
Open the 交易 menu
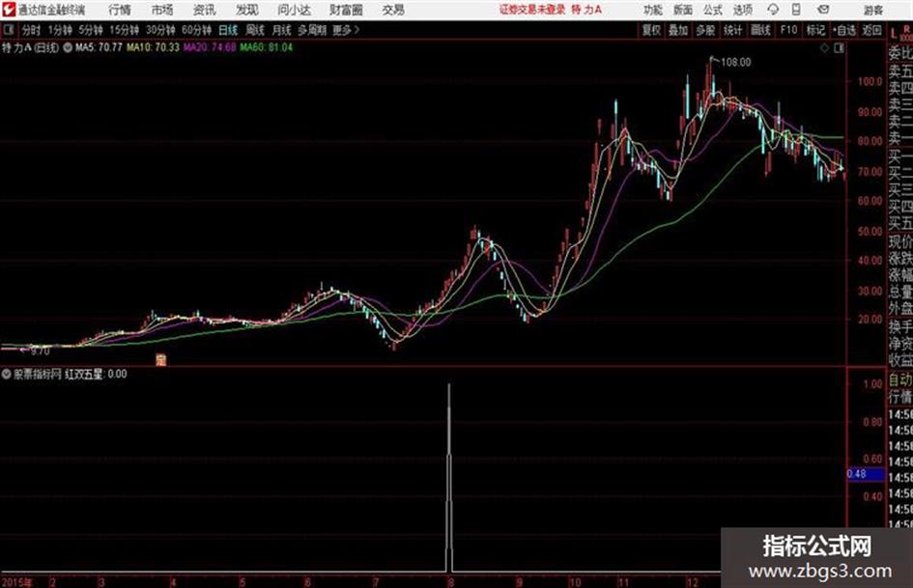[x=393, y=10]
